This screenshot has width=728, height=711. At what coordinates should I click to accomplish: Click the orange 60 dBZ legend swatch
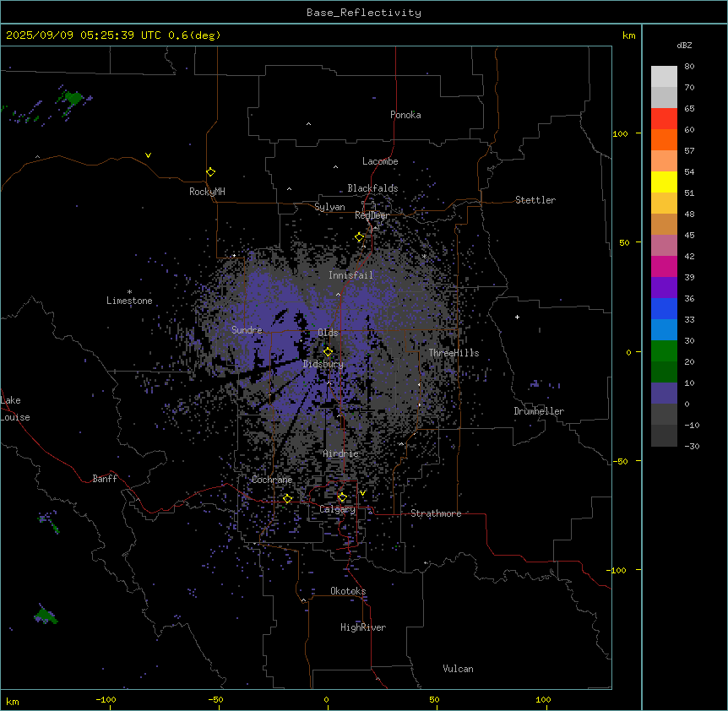[x=664, y=139]
